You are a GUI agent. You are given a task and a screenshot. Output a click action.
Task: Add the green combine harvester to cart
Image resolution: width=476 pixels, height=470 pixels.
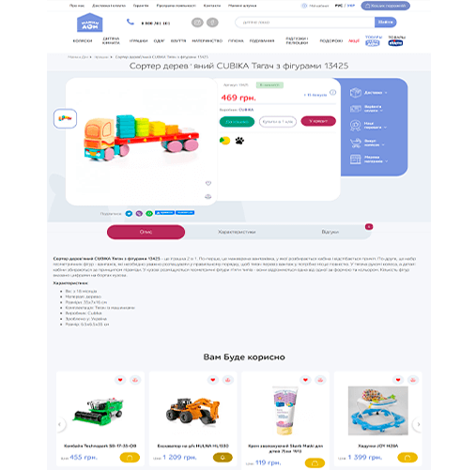click(130, 458)
